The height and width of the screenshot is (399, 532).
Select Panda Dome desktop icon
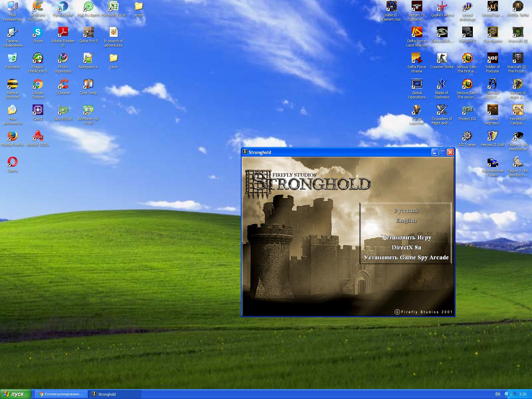pyautogui.click(x=63, y=9)
